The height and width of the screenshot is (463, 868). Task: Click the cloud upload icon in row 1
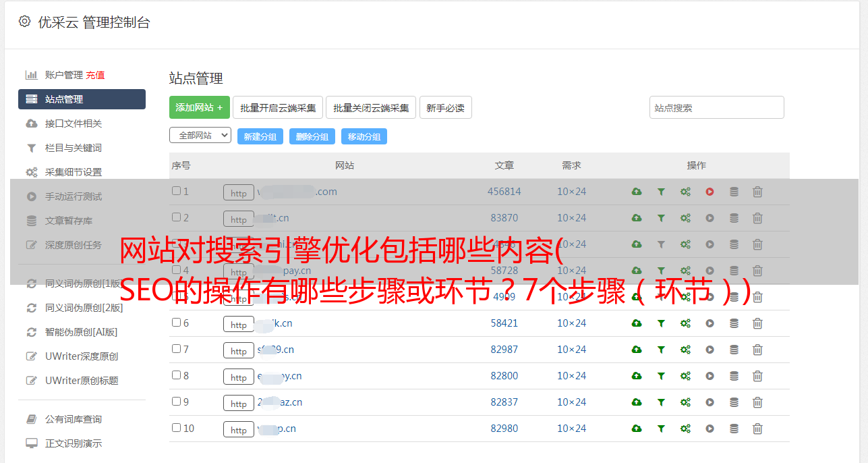click(x=637, y=192)
